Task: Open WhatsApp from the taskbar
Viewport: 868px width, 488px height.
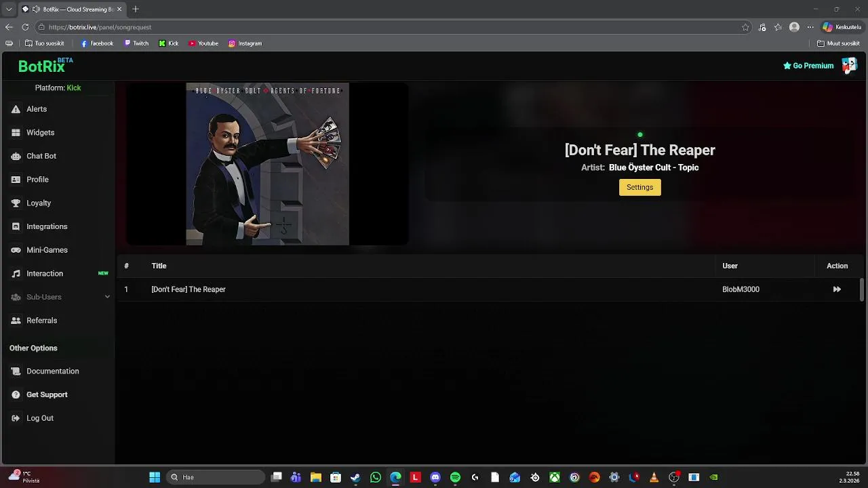Action: (376, 477)
